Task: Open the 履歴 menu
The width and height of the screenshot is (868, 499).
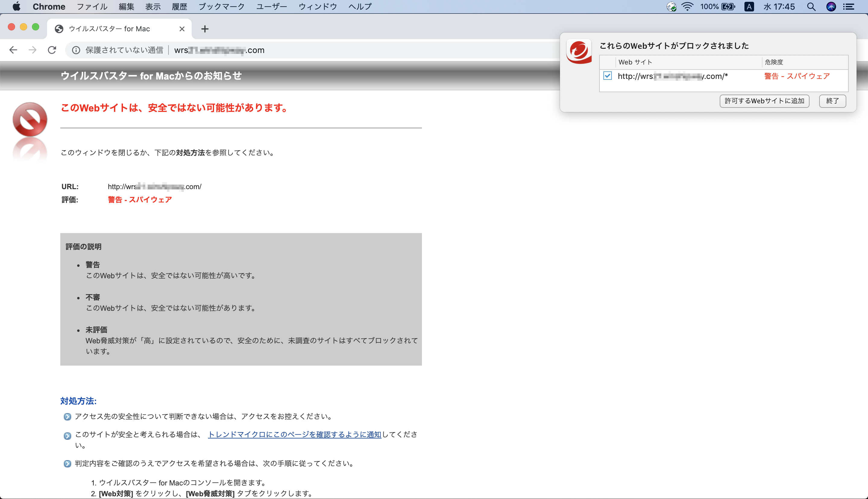Action: pos(179,7)
